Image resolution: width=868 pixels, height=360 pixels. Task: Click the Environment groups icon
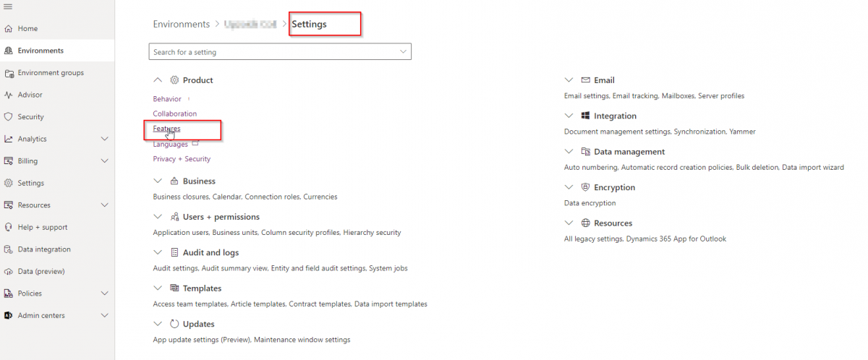point(9,73)
